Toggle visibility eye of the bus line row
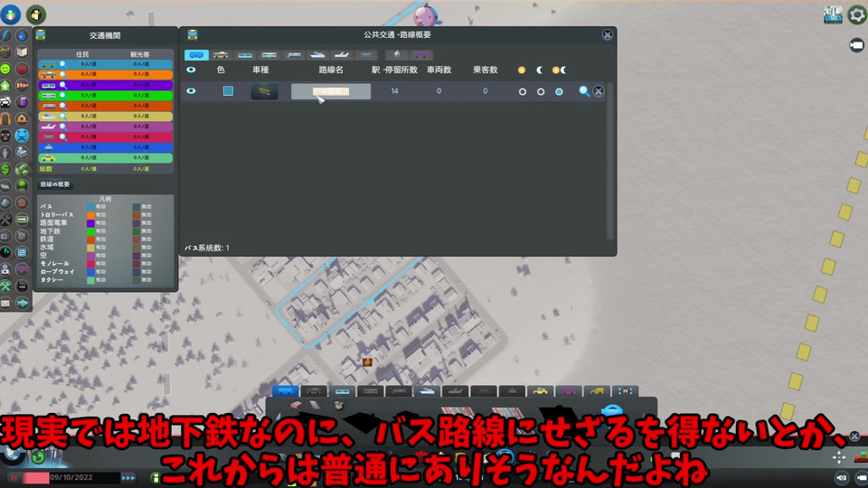Image resolution: width=868 pixels, height=488 pixels. [191, 90]
